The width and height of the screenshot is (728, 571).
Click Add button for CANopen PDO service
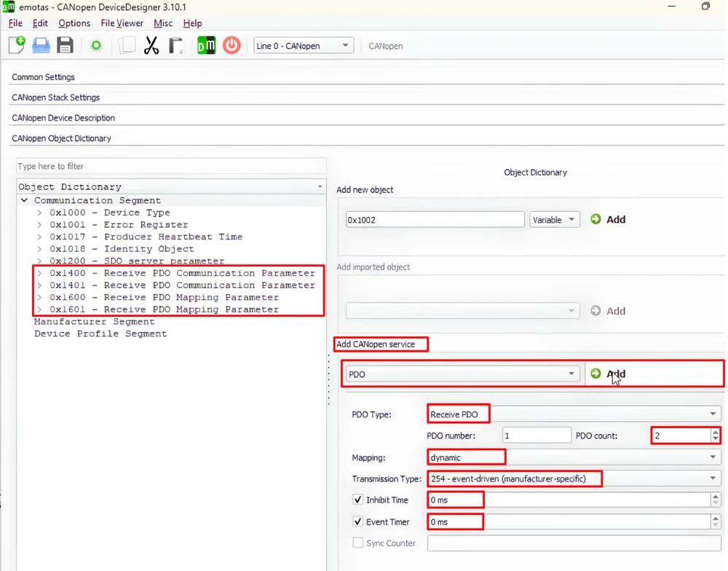coord(608,374)
